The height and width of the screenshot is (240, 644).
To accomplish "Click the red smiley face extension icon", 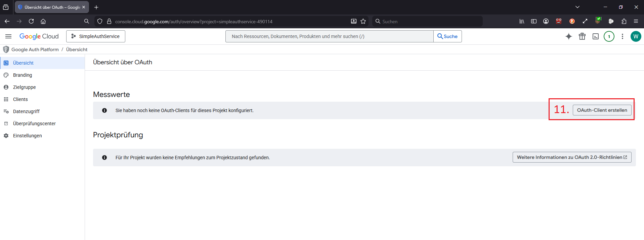I will (x=559, y=21).
